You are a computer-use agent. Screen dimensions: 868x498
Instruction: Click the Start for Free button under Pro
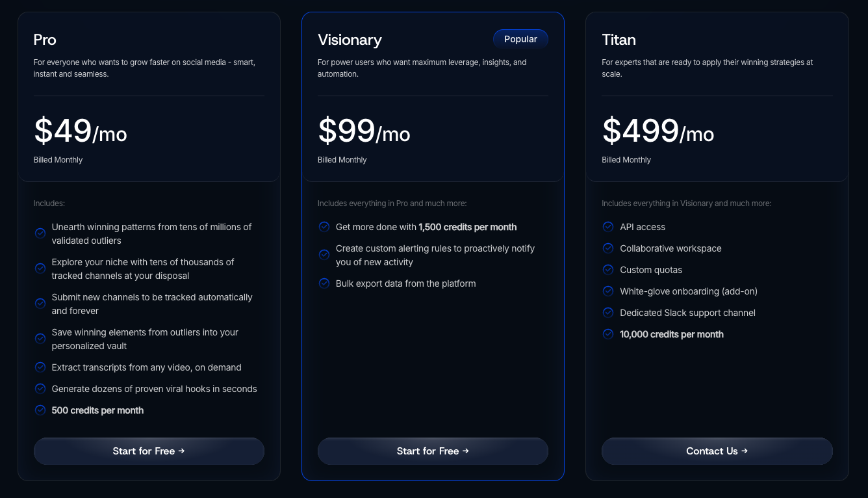coord(149,451)
